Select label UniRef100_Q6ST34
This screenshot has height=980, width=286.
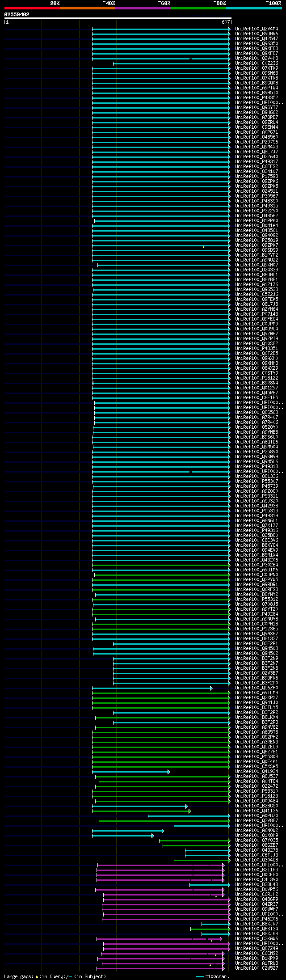[x=257, y=929]
